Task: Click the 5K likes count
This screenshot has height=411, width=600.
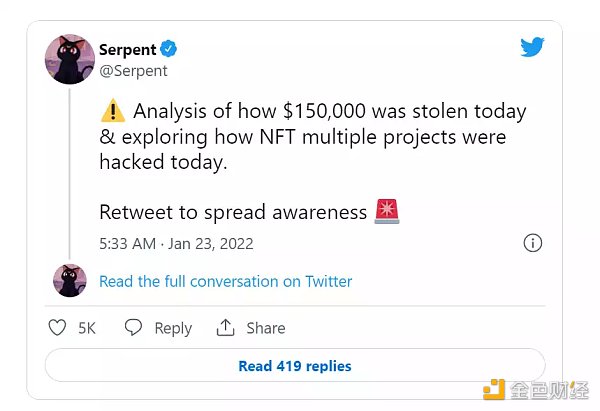Action: coord(87,328)
